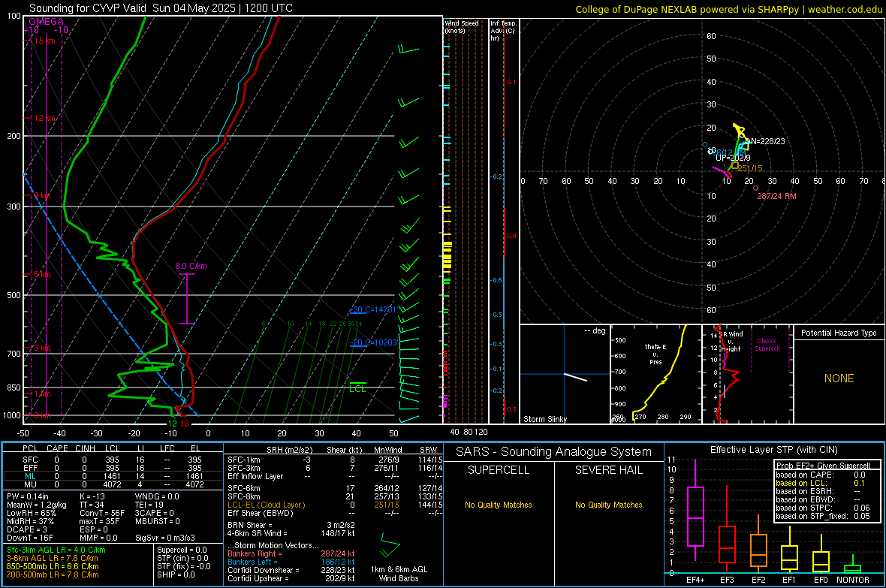Viewport: 886px width, 588px height.
Task: Click the 'Bunkers Left =' storm motion row
Action: (x=291, y=562)
